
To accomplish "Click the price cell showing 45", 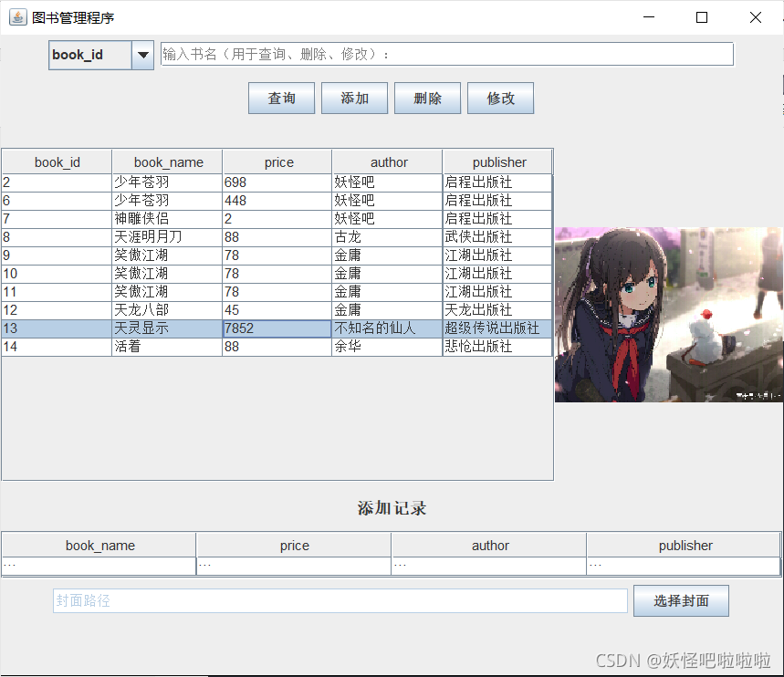I will [x=277, y=310].
